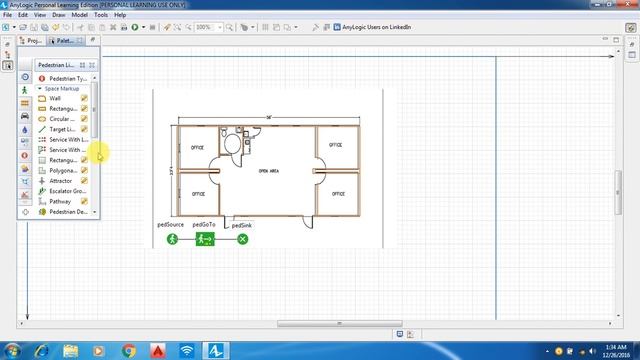Viewport: 640px width, 360px height.
Task: Select Pedestrian Type in palette
Action: coord(63,78)
